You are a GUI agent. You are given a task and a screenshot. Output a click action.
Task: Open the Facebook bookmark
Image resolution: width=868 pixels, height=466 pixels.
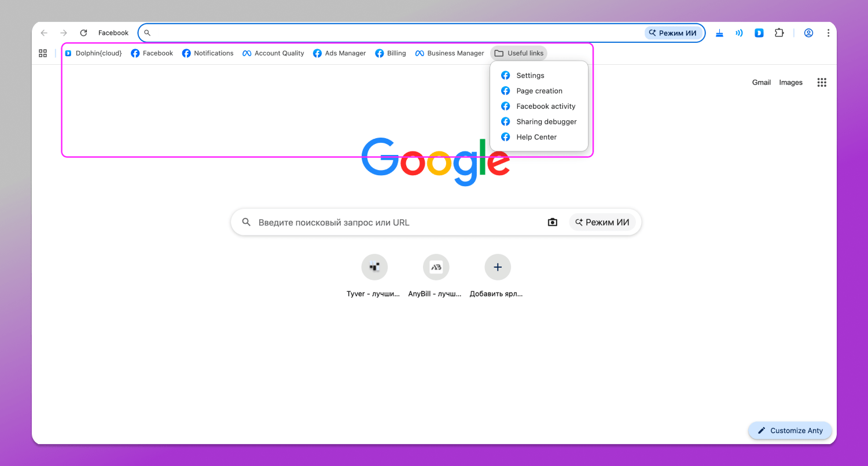152,53
